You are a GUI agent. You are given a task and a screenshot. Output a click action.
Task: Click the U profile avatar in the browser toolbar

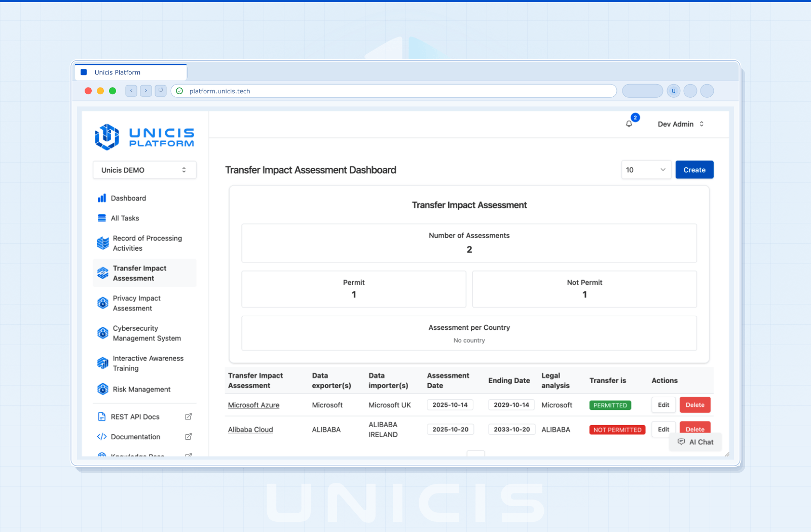pyautogui.click(x=674, y=91)
